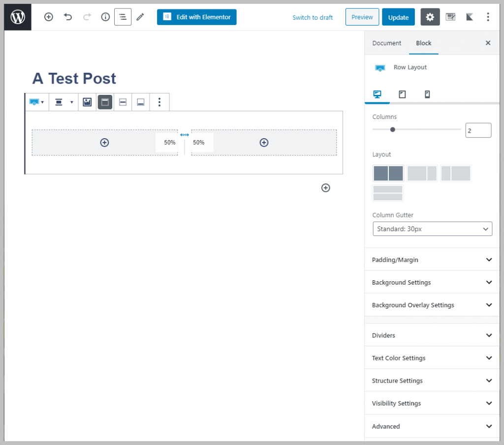Click the WordPress logo icon
The image size is (504, 445).
pos(18,17)
